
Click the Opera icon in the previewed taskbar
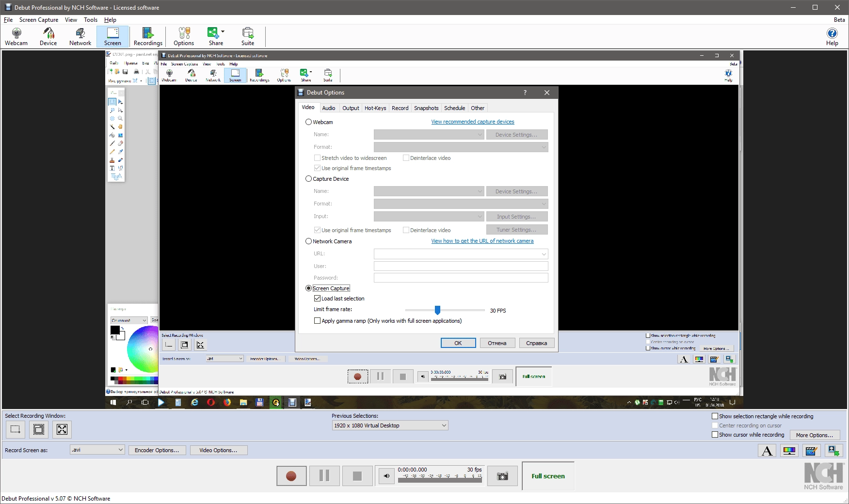tap(211, 402)
